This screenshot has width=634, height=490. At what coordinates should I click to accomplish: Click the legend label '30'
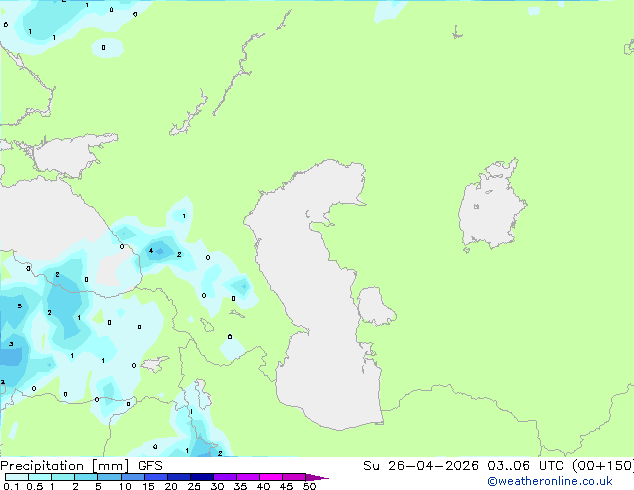coord(217,486)
